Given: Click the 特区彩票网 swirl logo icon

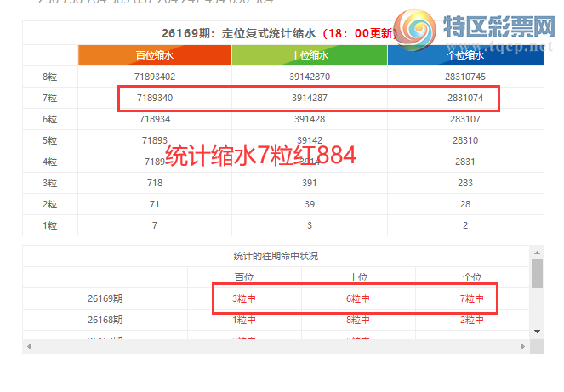Looking at the screenshot, I should [415, 30].
